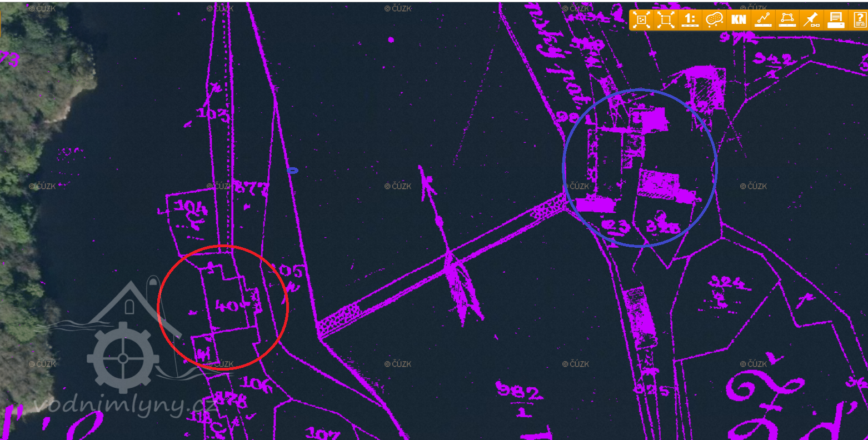Select the measure distance tool
This screenshot has height=440, width=868.
pyautogui.click(x=763, y=20)
